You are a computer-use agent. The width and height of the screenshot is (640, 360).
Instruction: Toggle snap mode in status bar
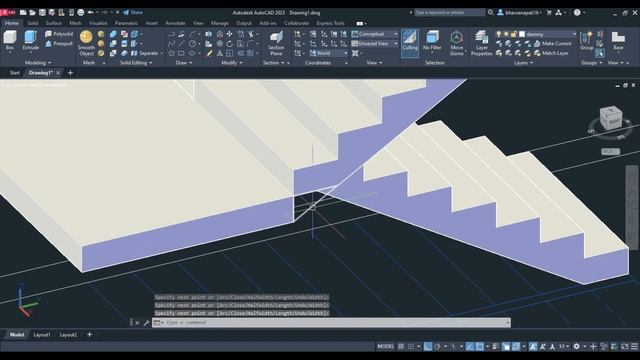[411, 346]
